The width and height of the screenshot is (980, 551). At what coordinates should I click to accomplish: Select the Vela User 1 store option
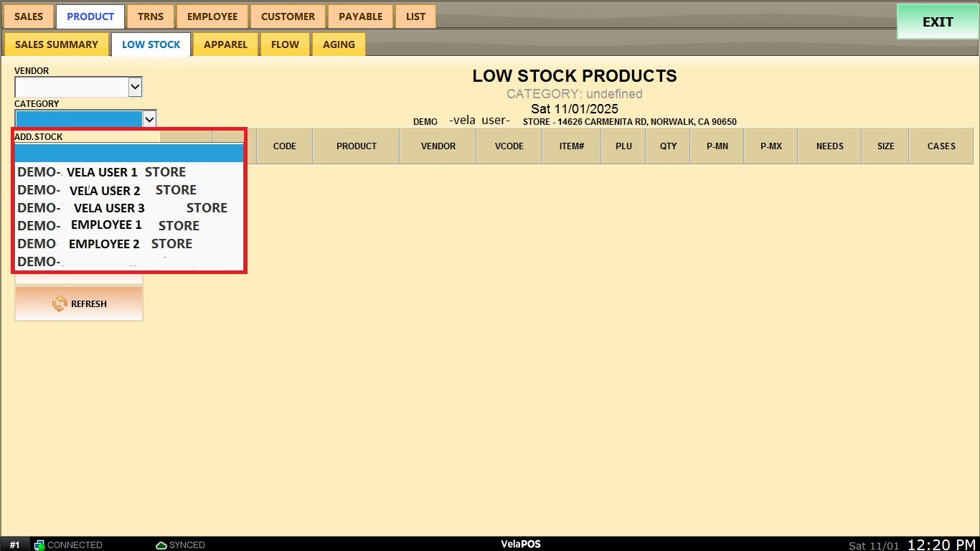[129, 172]
